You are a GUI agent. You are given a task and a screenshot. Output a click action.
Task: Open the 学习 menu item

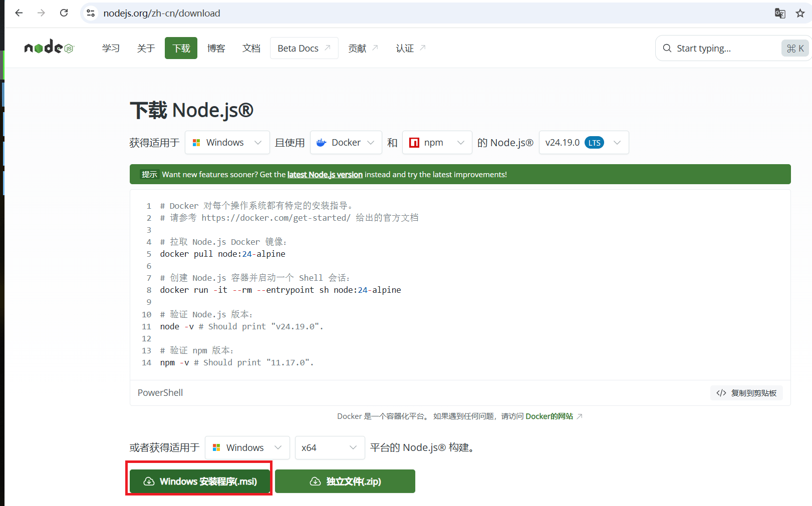point(111,48)
